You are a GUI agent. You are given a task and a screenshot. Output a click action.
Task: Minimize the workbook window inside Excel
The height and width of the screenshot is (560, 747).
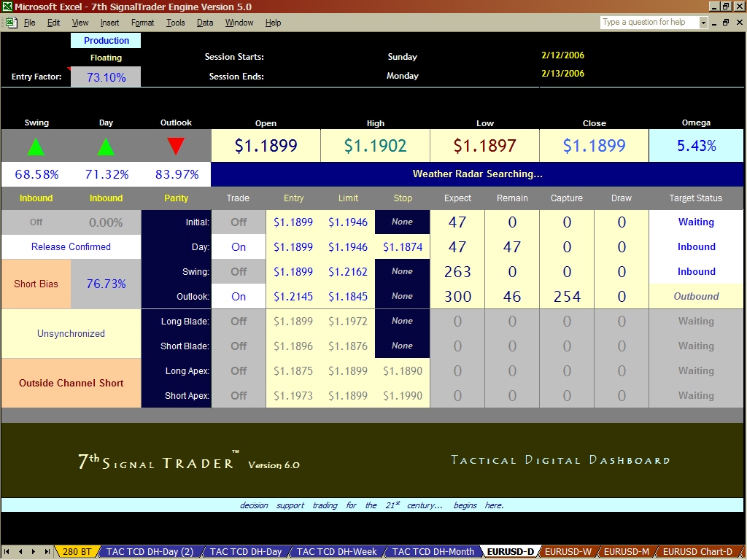(714, 23)
